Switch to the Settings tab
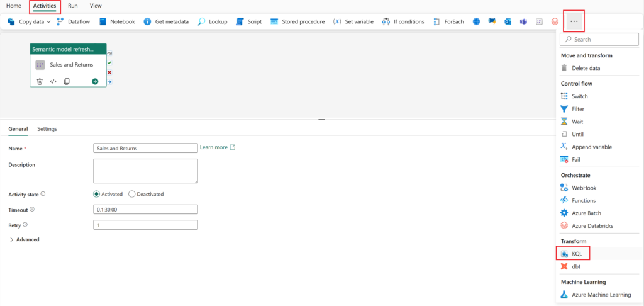 [47, 129]
